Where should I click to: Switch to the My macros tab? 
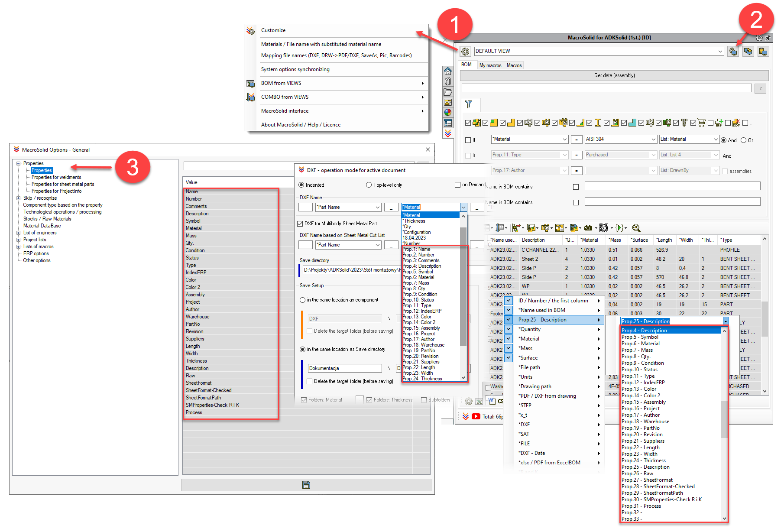click(x=490, y=65)
